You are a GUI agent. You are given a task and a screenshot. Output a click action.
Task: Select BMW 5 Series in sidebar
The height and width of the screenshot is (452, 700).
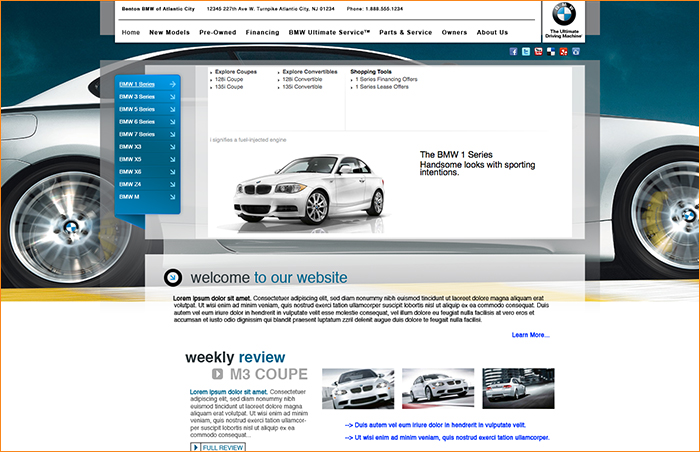click(137, 109)
